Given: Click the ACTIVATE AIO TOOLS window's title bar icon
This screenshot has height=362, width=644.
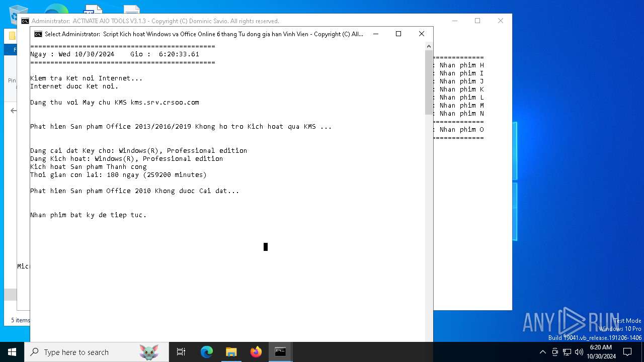Looking at the screenshot, I should [25, 21].
